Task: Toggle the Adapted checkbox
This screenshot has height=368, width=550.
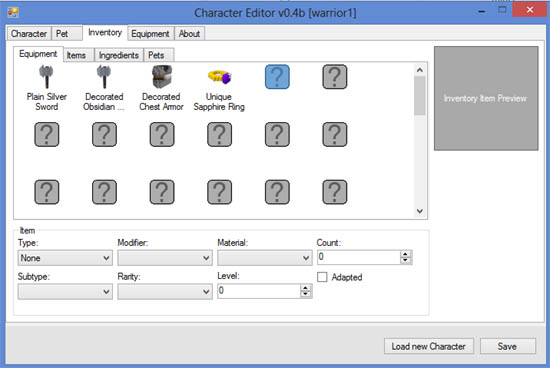Action: click(x=322, y=277)
